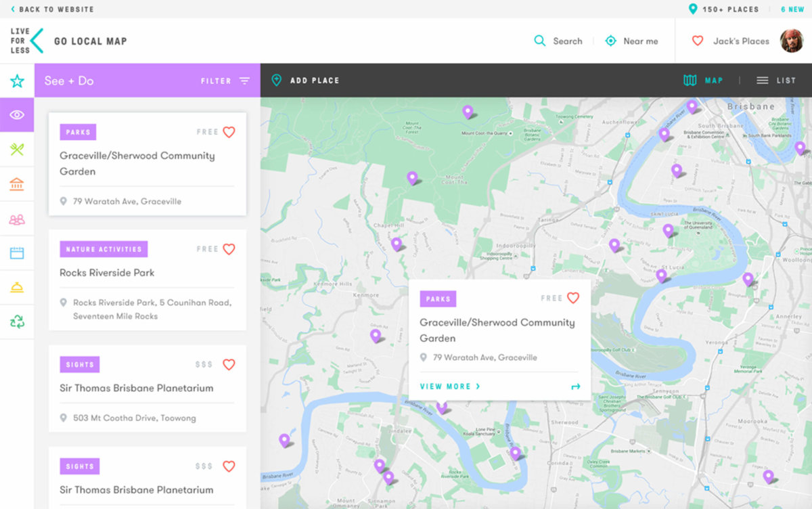
Task: Click the green recycling category icon
Action: [17, 319]
